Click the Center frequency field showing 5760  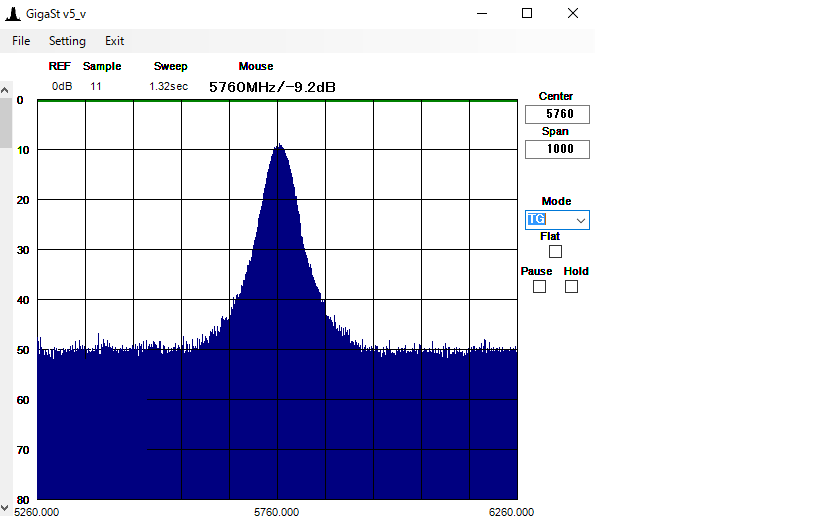coord(557,115)
